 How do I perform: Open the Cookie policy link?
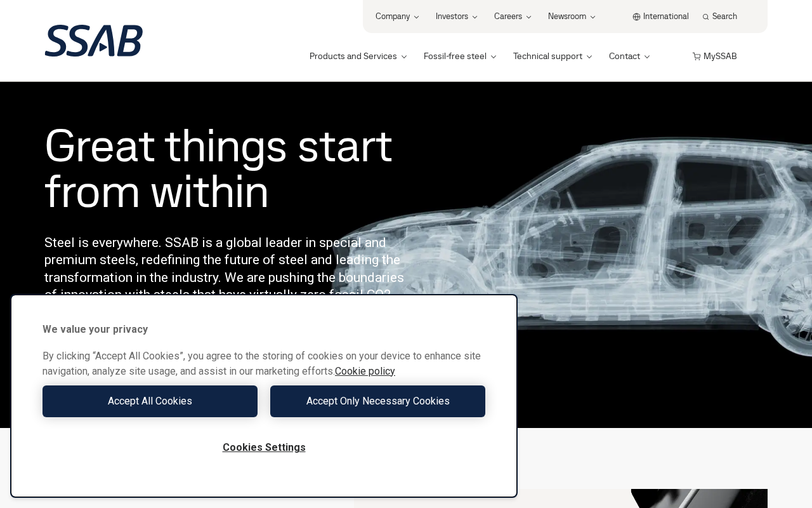(x=365, y=371)
